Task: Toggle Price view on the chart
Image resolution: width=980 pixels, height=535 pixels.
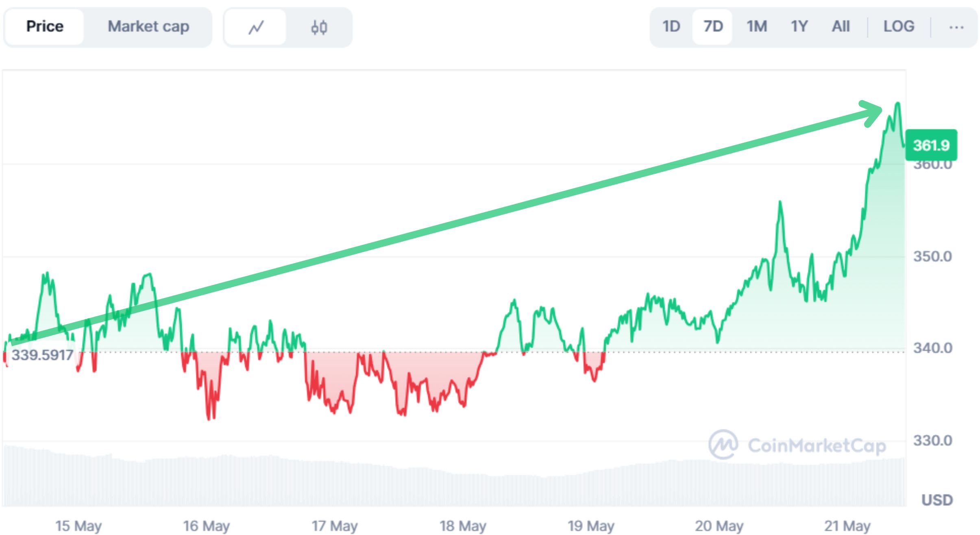Action: tap(45, 26)
